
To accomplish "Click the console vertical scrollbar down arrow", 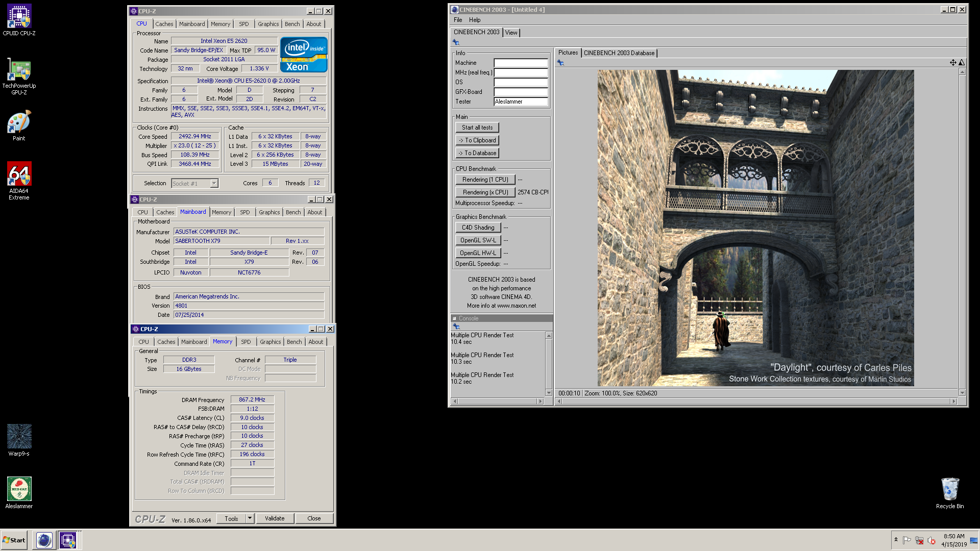I will click(549, 392).
